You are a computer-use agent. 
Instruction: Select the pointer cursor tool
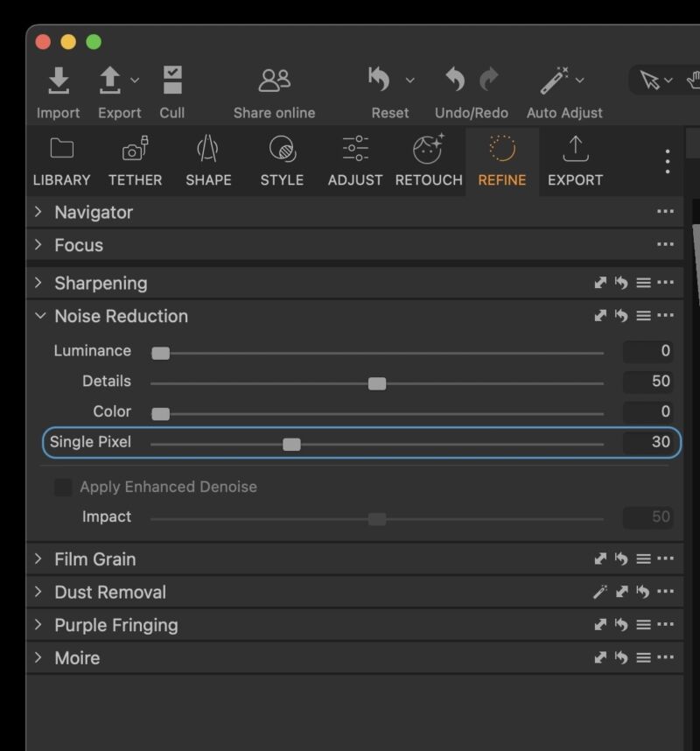click(x=650, y=80)
